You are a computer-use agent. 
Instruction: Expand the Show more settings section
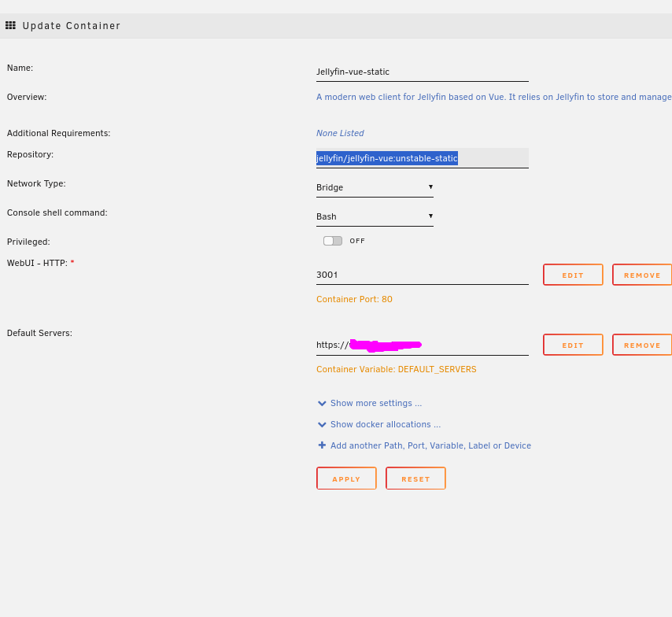click(x=376, y=403)
